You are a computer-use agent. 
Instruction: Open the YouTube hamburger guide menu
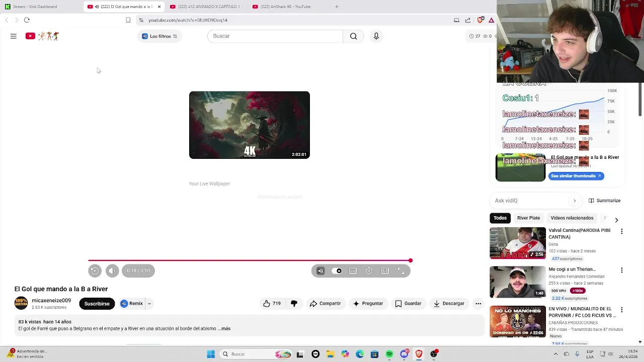tap(14, 36)
